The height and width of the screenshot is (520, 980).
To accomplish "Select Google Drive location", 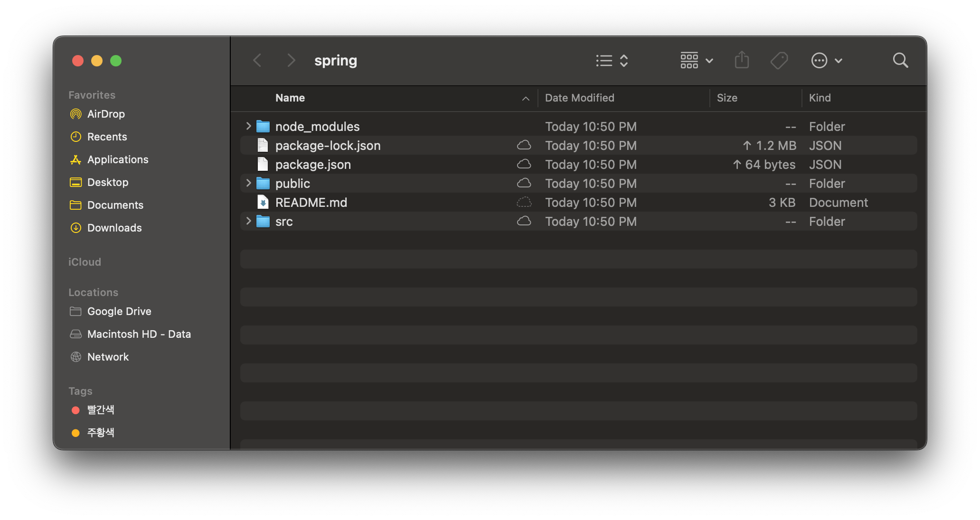I will (x=119, y=311).
